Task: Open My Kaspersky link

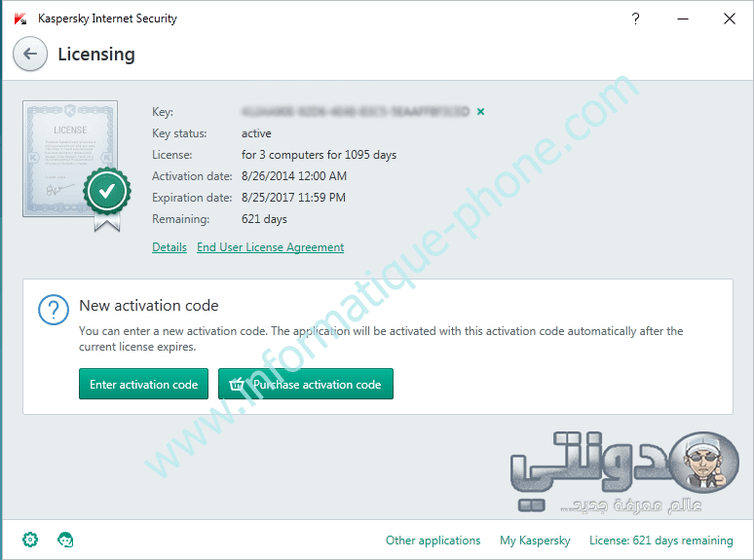Action: [x=535, y=541]
